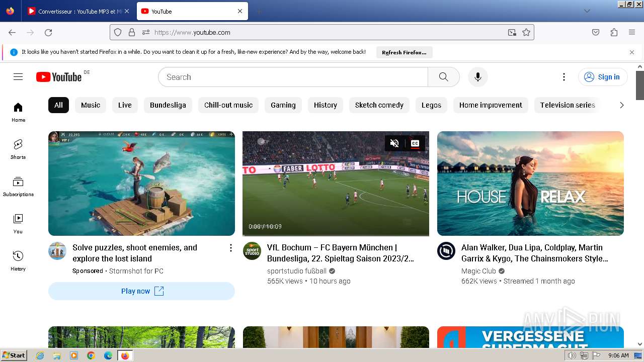Select the History filter chip

tap(326, 105)
